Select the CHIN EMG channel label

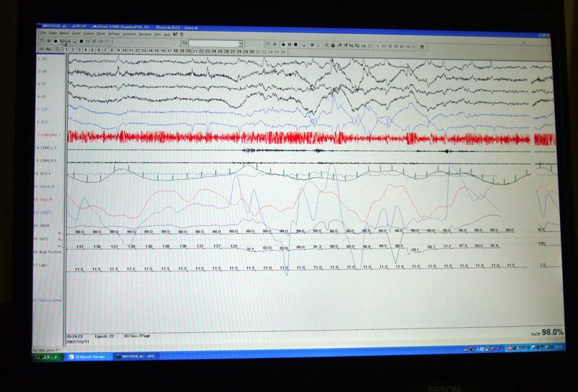click(50, 135)
